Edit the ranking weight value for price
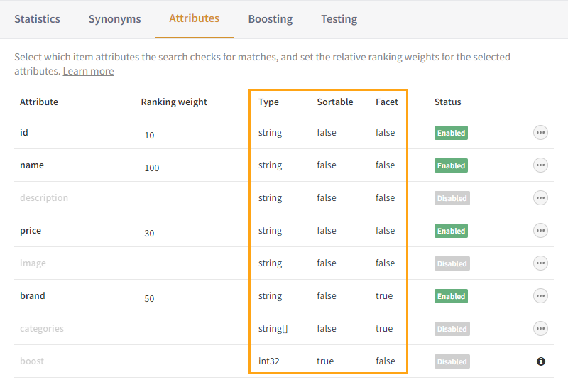Viewport: 568px width, 392px height. tap(150, 234)
